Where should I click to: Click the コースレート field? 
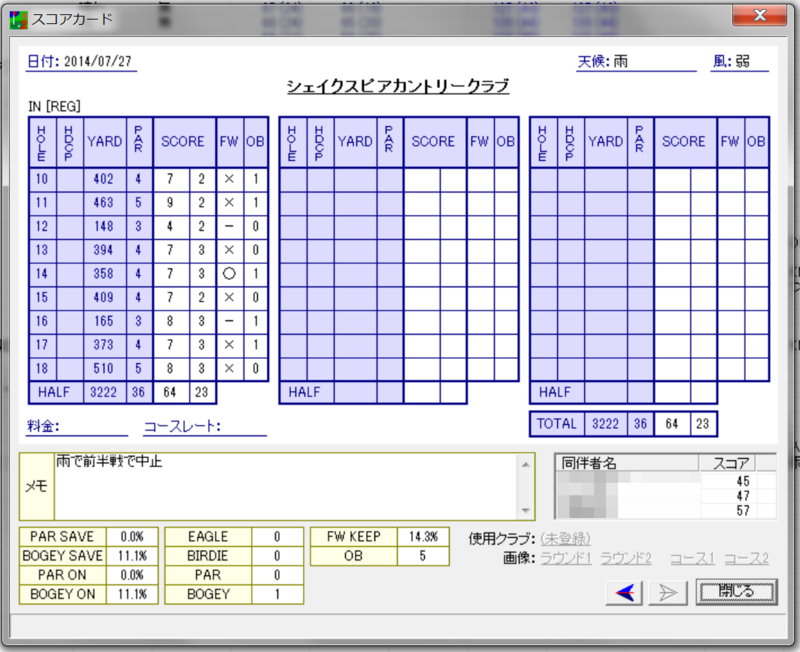pos(205,426)
